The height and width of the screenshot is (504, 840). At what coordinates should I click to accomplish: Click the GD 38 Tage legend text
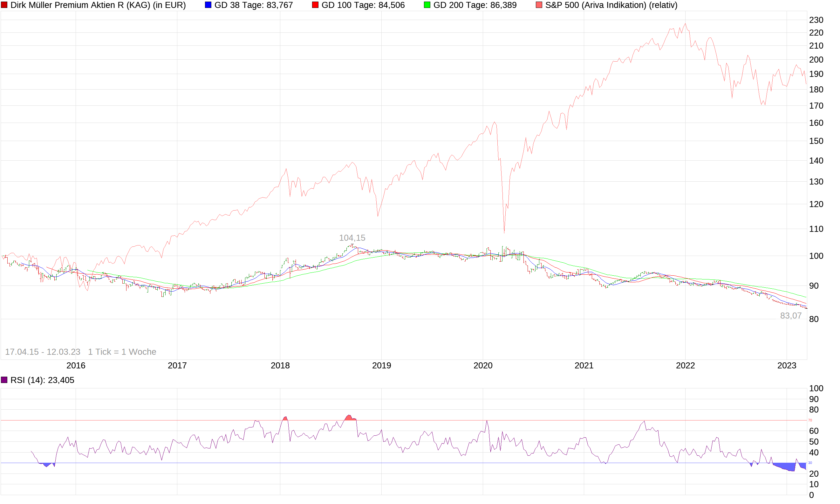coord(253,5)
